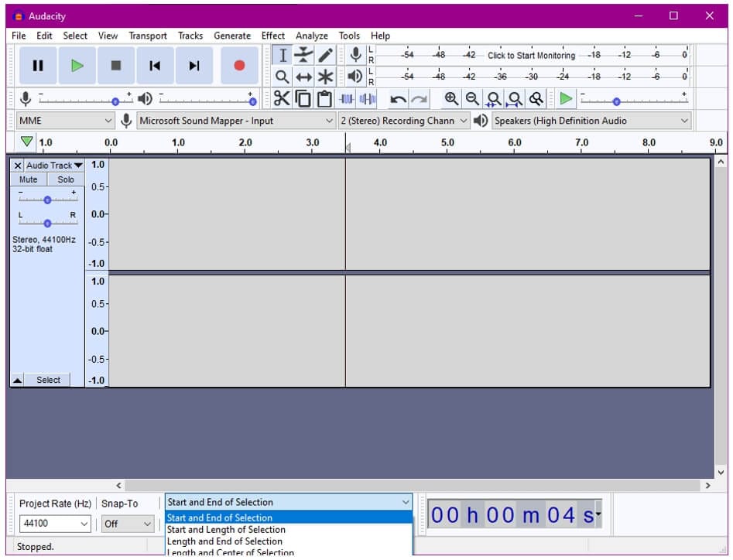Zoom out of the timeline
Screen dimensions: 733x560
(x=472, y=98)
